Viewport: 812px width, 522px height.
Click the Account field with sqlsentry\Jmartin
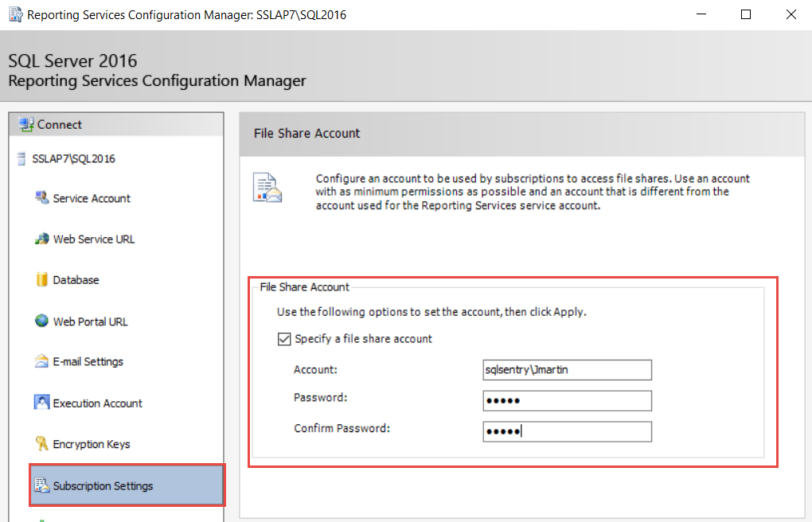point(567,370)
